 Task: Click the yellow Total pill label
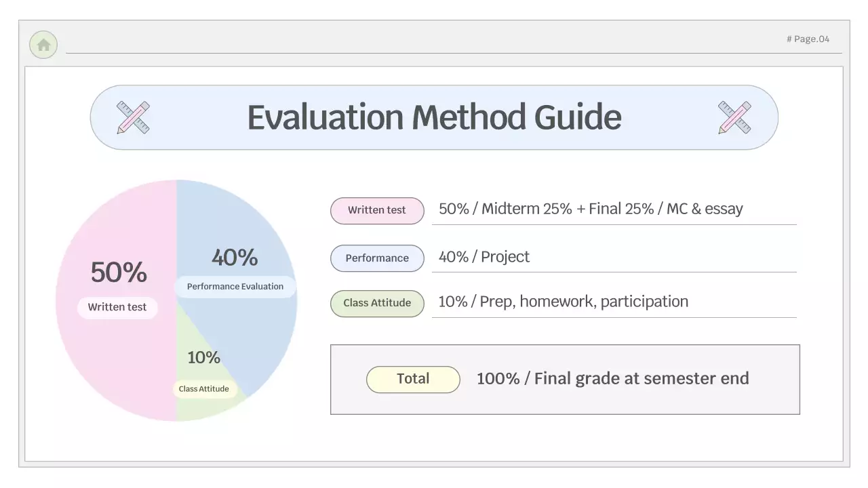click(x=413, y=379)
